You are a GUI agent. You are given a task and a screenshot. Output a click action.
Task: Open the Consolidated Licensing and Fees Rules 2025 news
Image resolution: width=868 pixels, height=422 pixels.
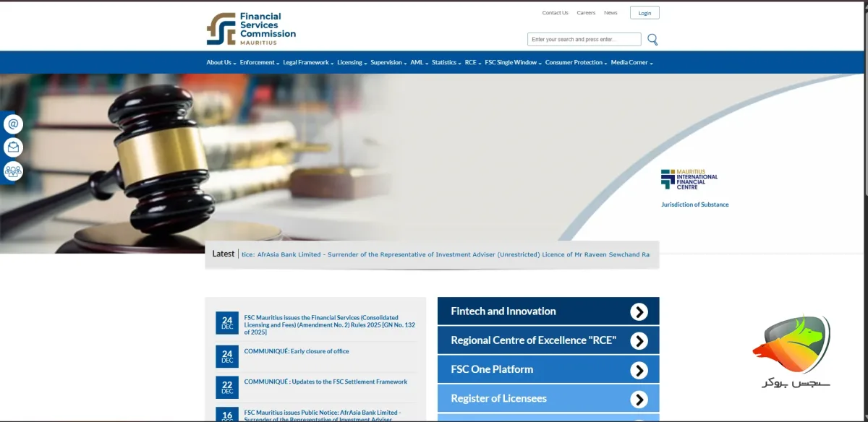point(330,325)
